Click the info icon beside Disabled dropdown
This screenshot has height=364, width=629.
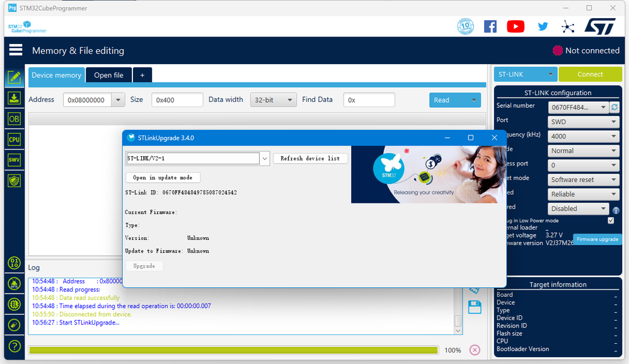click(616, 210)
